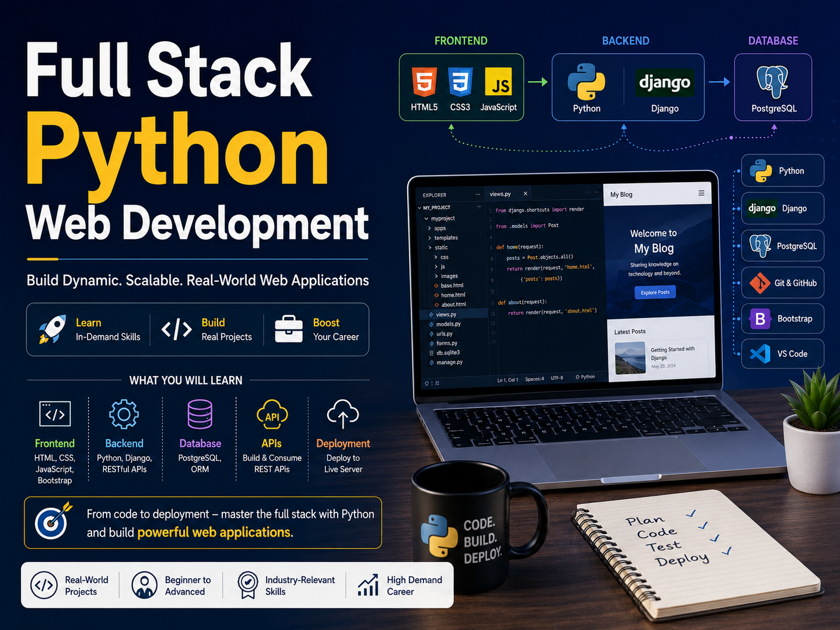Click the HTML5 shield icon in Frontend box

point(424,81)
